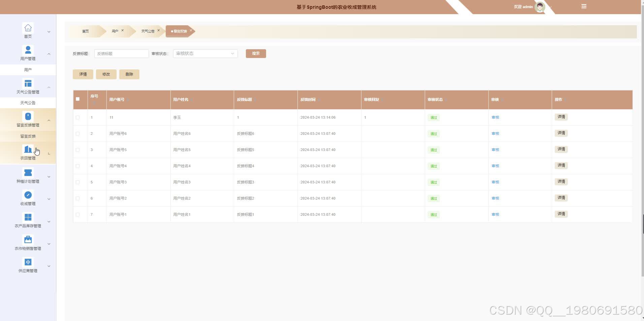Check the row for 用户账号5
The width and height of the screenshot is (644, 321).
point(78,150)
